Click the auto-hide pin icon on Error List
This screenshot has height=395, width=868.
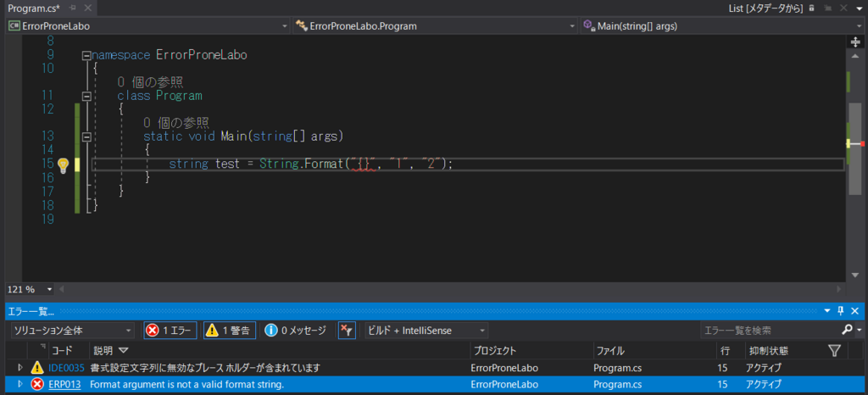point(841,311)
